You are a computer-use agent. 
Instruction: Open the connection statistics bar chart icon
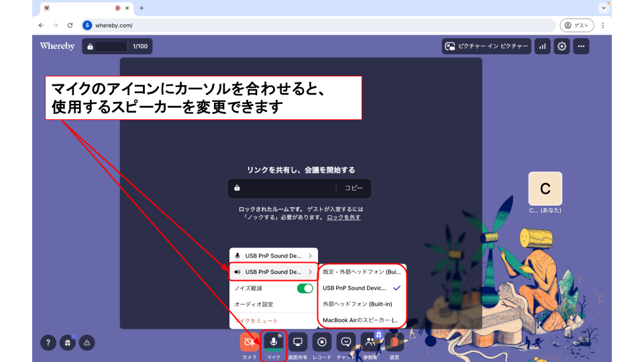tap(543, 46)
